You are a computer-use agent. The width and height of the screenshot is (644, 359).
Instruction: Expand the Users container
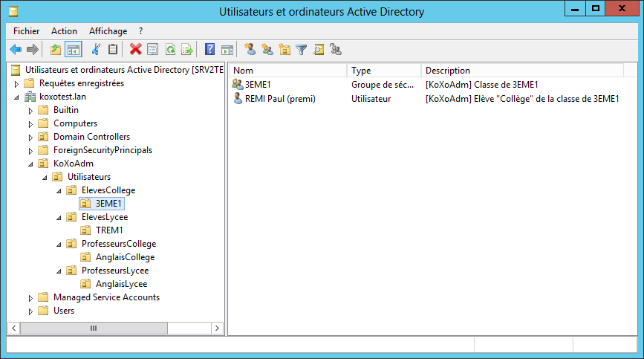30,311
